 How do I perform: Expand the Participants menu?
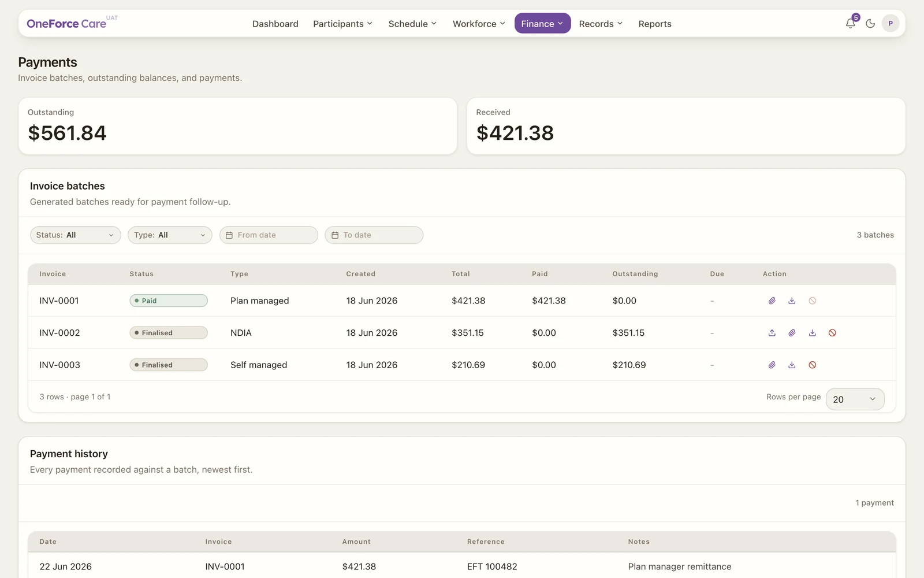click(342, 24)
